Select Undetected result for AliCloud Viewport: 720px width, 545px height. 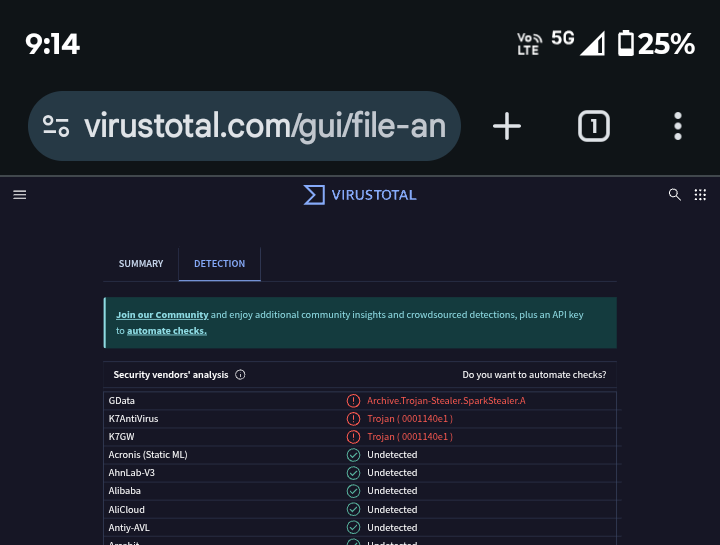click(392, 510)
